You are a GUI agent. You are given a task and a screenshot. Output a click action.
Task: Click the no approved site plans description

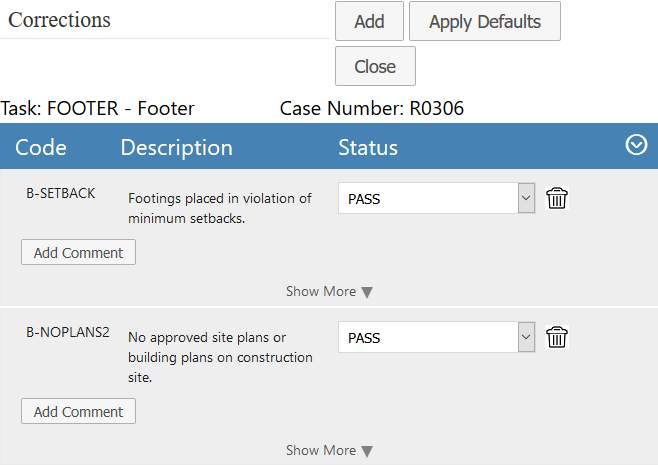point(220,357)
